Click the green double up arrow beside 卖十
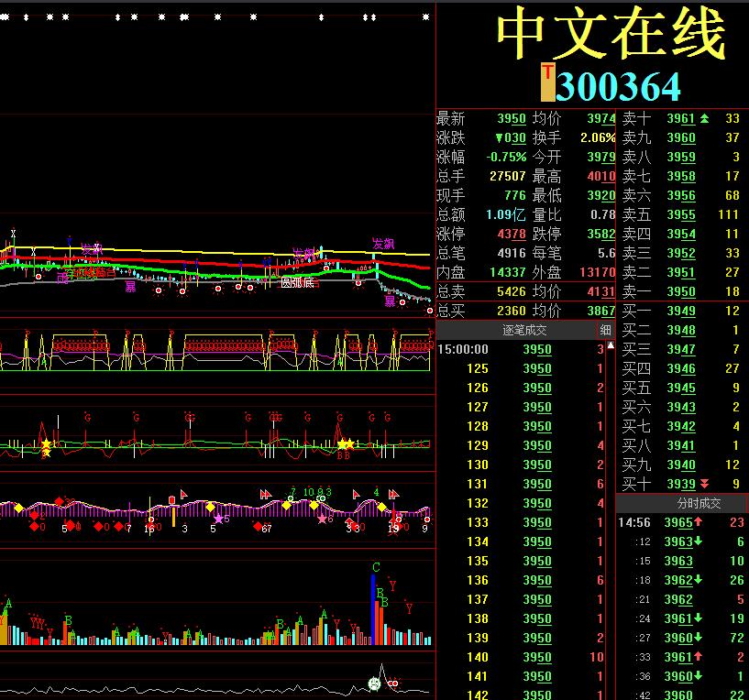The image size is (749, 700). (704, 118)
